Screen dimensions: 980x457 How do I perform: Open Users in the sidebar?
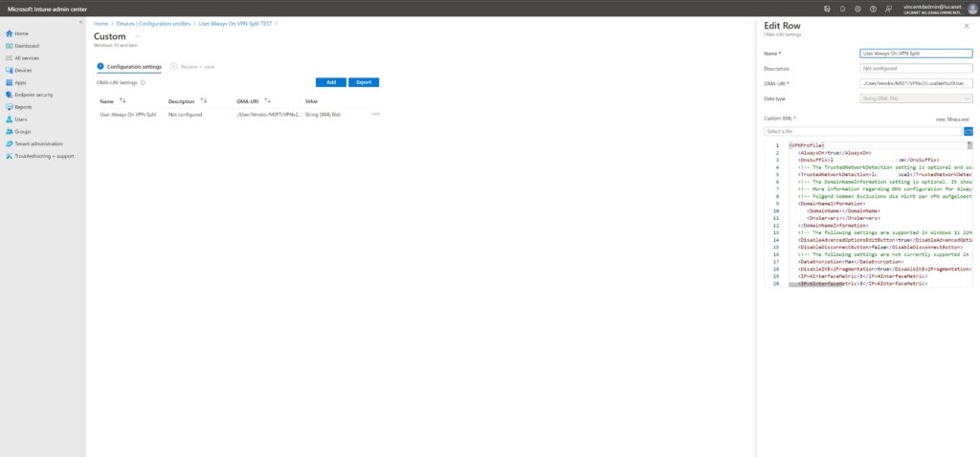point(21,120)
